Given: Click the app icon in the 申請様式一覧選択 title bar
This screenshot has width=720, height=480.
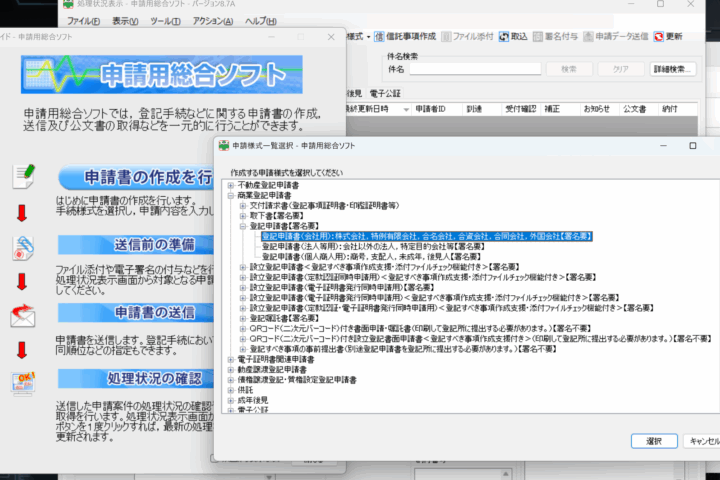Looking at the screenshot, I should tap(224, 146).
